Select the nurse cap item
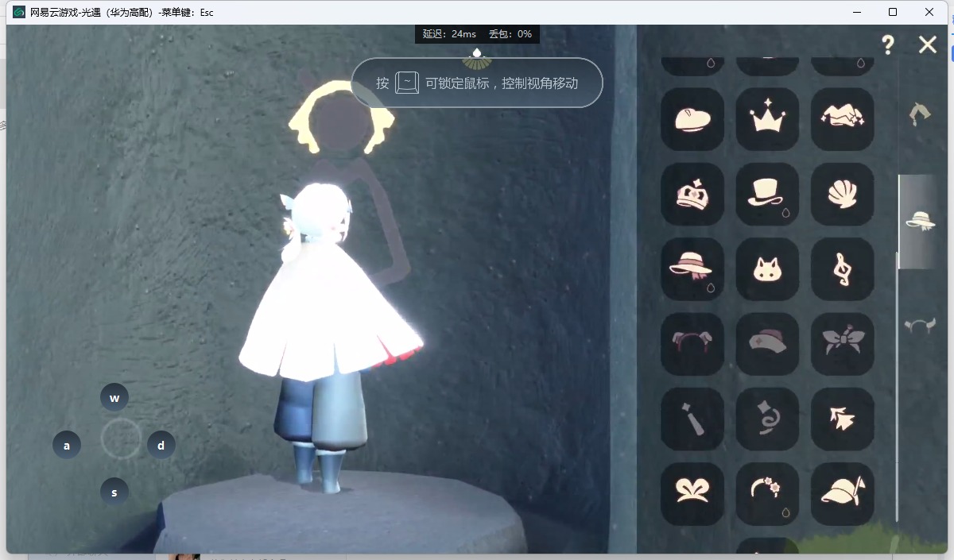The width and height of the screenshot is (954, 560). pos(767,344)
